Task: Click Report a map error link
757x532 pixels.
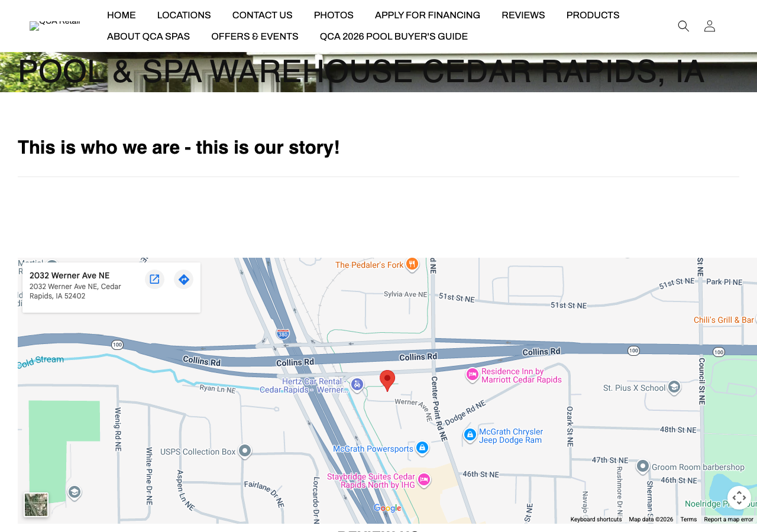Action: tap(729, 520)
